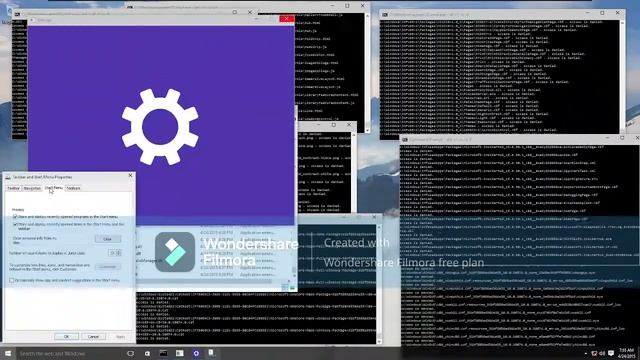Switch to the Taskbar tab

13,188
